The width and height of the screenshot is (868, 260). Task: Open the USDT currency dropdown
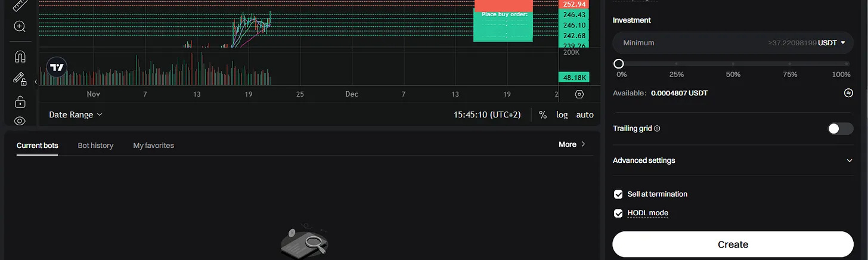[x=832, y=43]
